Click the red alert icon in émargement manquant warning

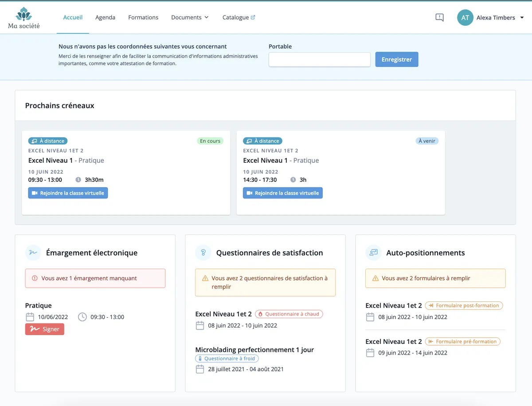click(x=35, y=278)
